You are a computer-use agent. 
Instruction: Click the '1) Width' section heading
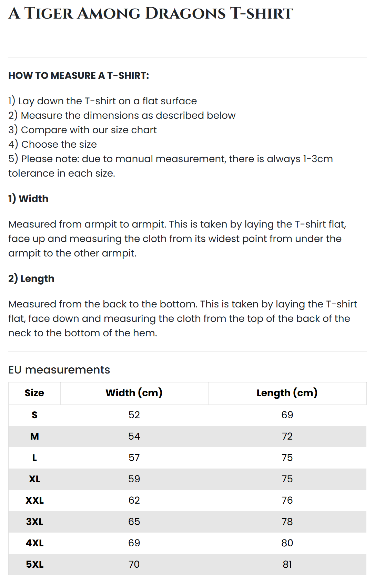tap(28, 199)
